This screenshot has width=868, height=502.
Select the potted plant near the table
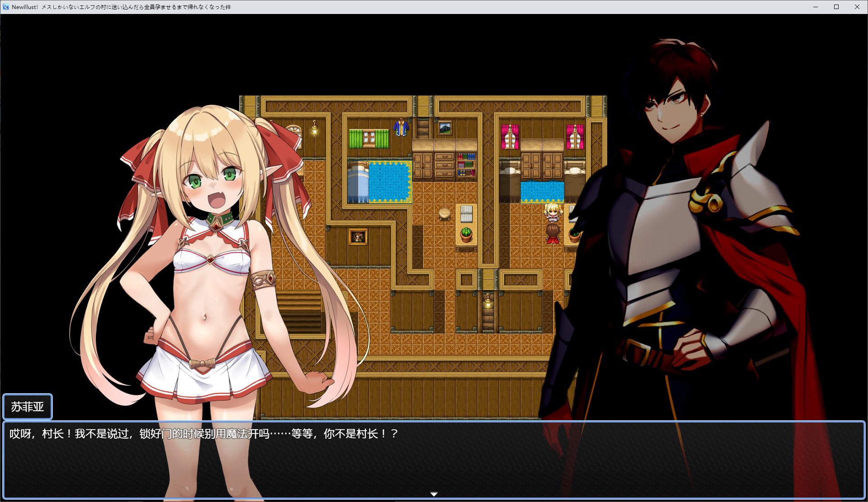pos(467,233)
